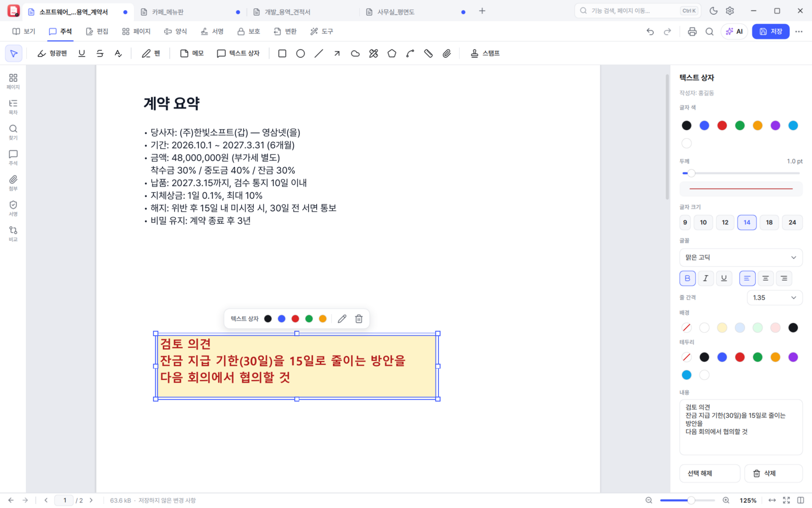The width and height of the screenshot is (812, 508).
Task: Open the 목차 outline sidebar panel
Action: click(13, 107)
